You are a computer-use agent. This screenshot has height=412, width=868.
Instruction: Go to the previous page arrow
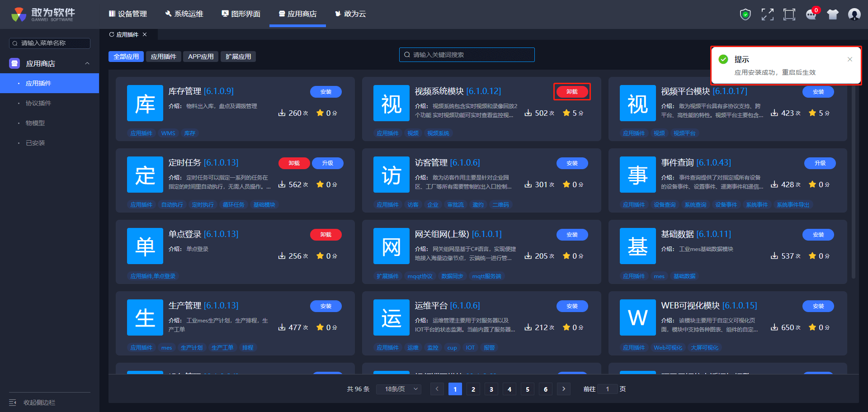[437, 389]
